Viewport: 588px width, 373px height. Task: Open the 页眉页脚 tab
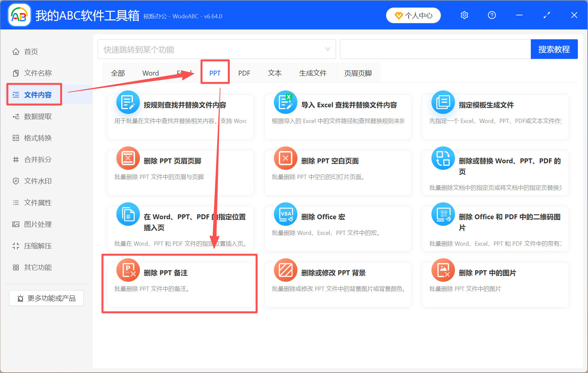[358, 73]
